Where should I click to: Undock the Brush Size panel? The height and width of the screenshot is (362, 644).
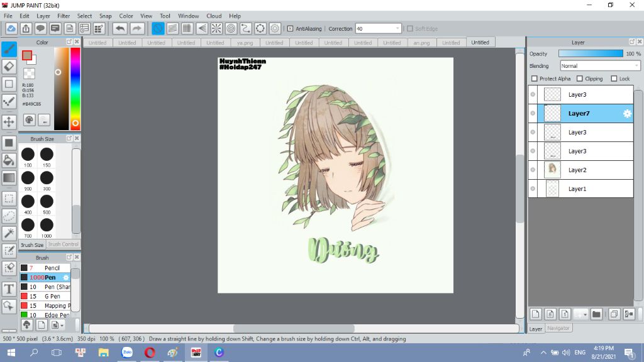click(69, 138)
